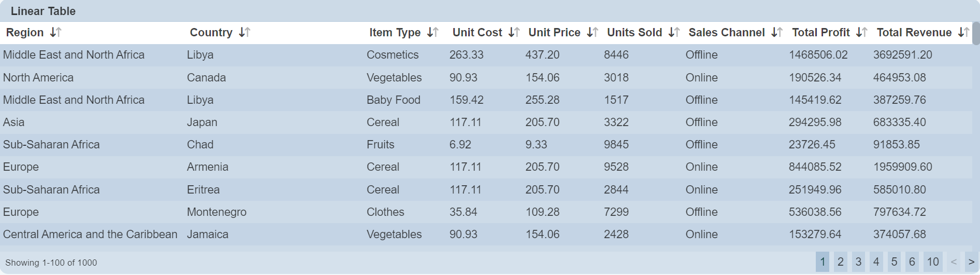Click the sort icon next to Region
980x275 pixels.
tap(56, 33)
